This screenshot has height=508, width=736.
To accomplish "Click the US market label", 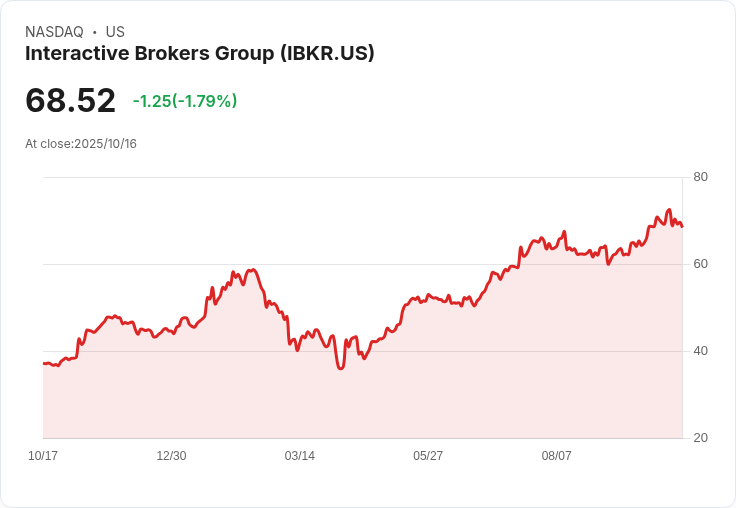I will pyautogui.click(x=115, y=32).
